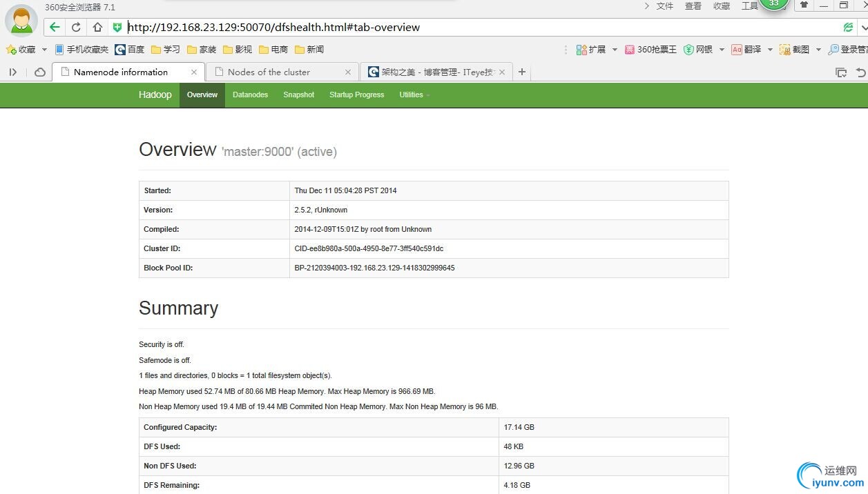Click the user avatar profile icon
This screenshot has height=494, width=868.
click(21, 20)
